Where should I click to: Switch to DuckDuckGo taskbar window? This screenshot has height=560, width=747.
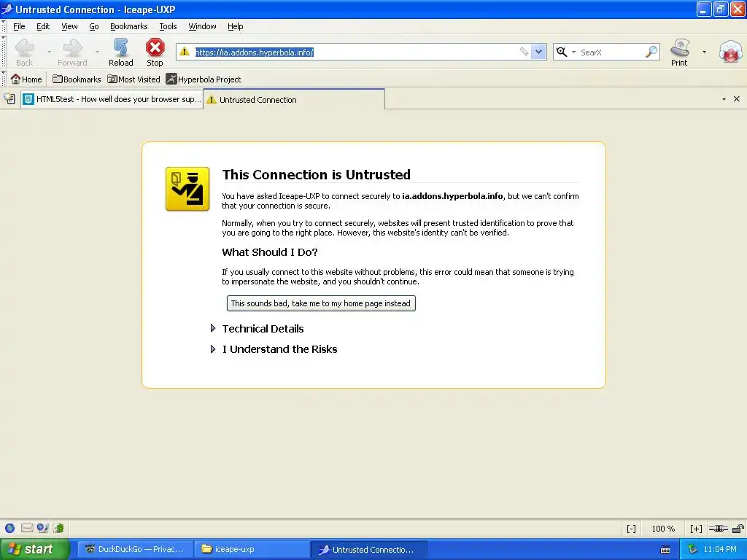(x=135, y=549)
